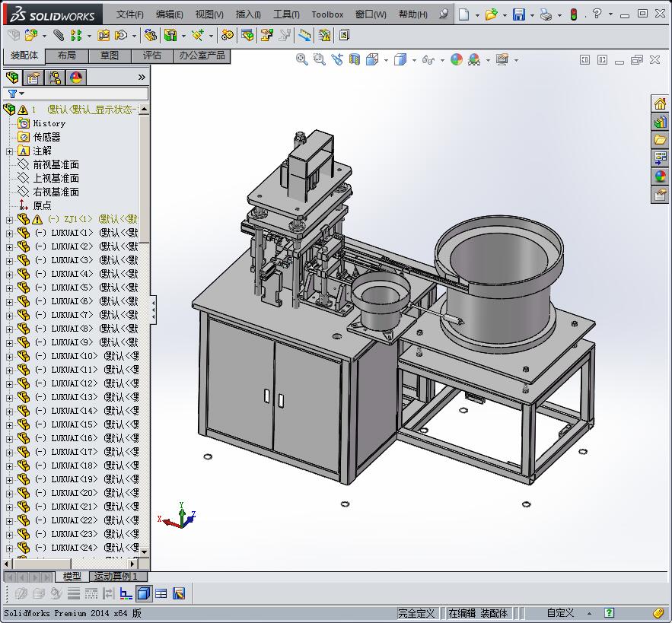Click the Rebuild traffic light icon
Viewport: 672px width, 623px height.
click(574, 14)
